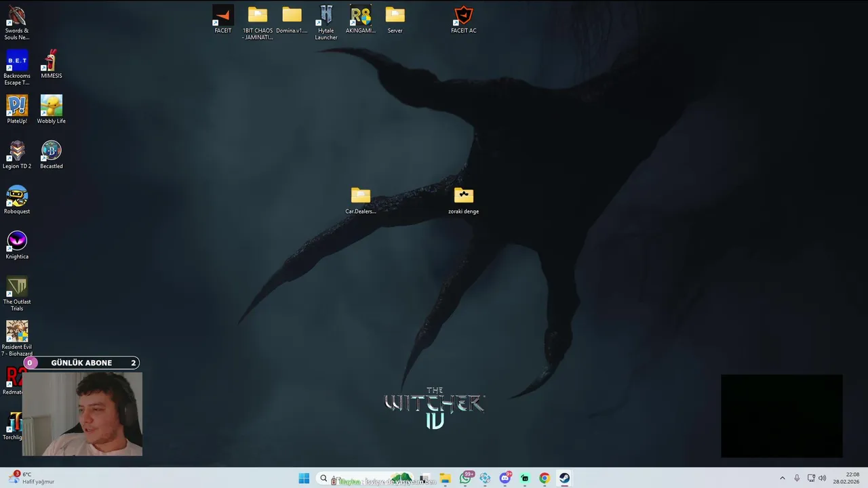Switch to Steam in the taskbar

point(564,479)
